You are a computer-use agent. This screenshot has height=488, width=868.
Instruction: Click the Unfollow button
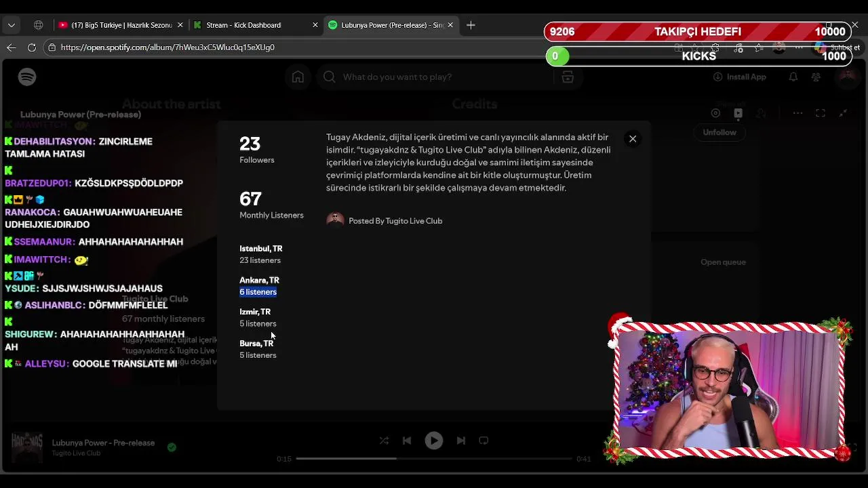pos(719,132)
